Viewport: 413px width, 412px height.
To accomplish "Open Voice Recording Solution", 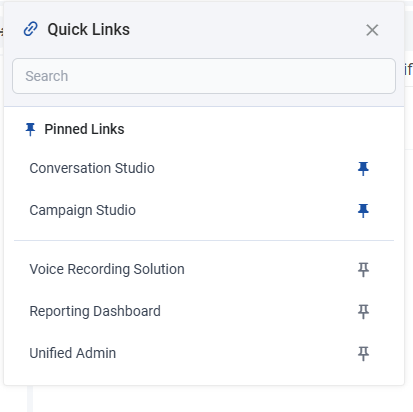I will pos(107,269).
